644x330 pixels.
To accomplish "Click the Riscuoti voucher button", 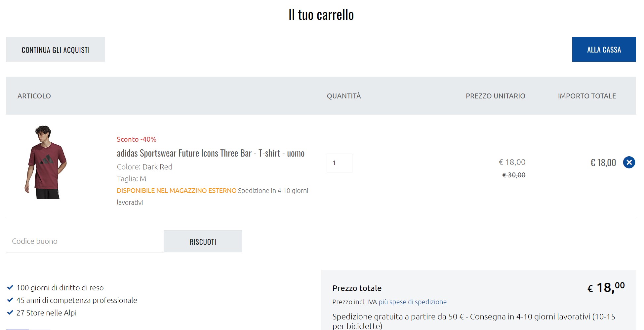I will point(203,241).
